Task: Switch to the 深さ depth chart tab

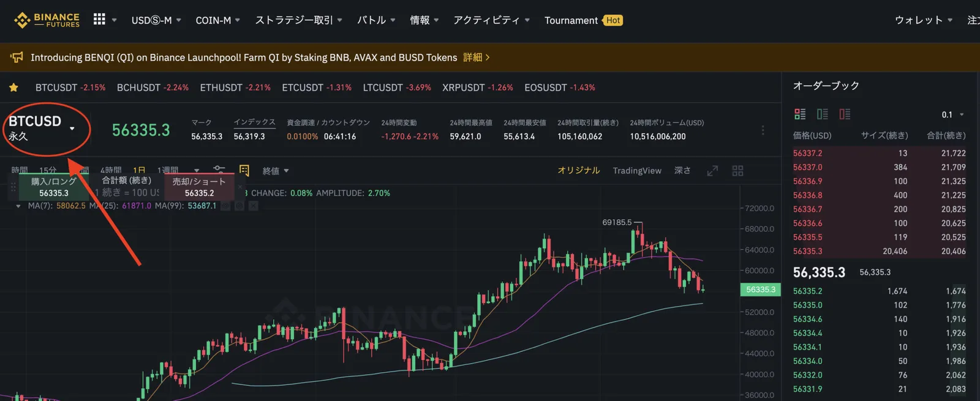Action: coord(682,170)
